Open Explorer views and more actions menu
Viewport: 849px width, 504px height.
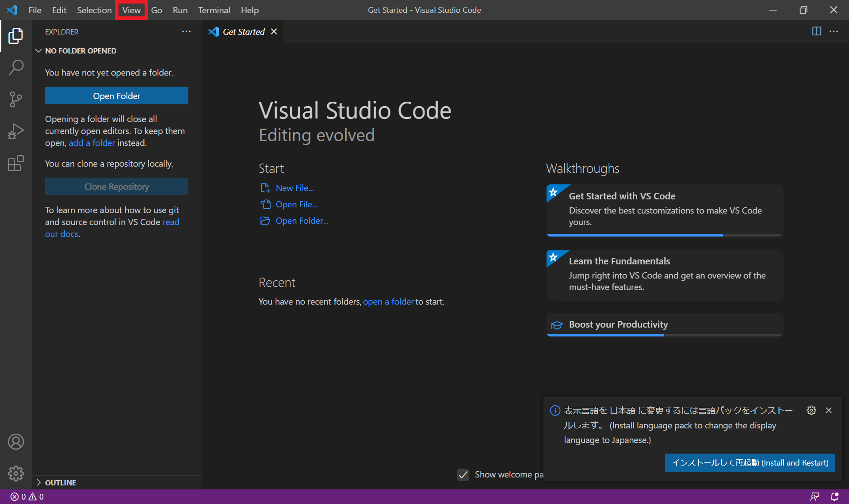click(186, 31)
